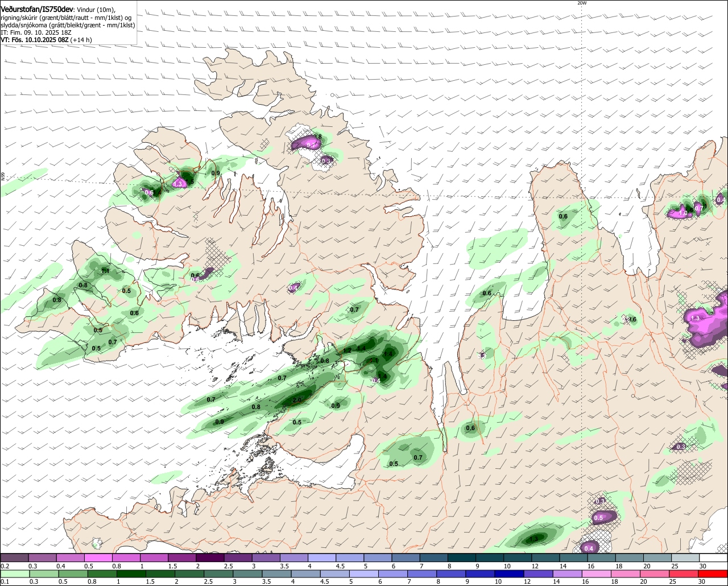
Task: Click the 'slydda/snjókoma' legend description line
Action: tap(68, 25)
